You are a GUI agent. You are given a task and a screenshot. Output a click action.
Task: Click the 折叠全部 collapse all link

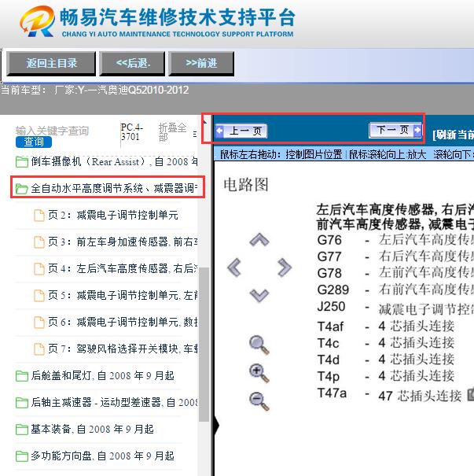pyautogui.click(x=172, y=132)
